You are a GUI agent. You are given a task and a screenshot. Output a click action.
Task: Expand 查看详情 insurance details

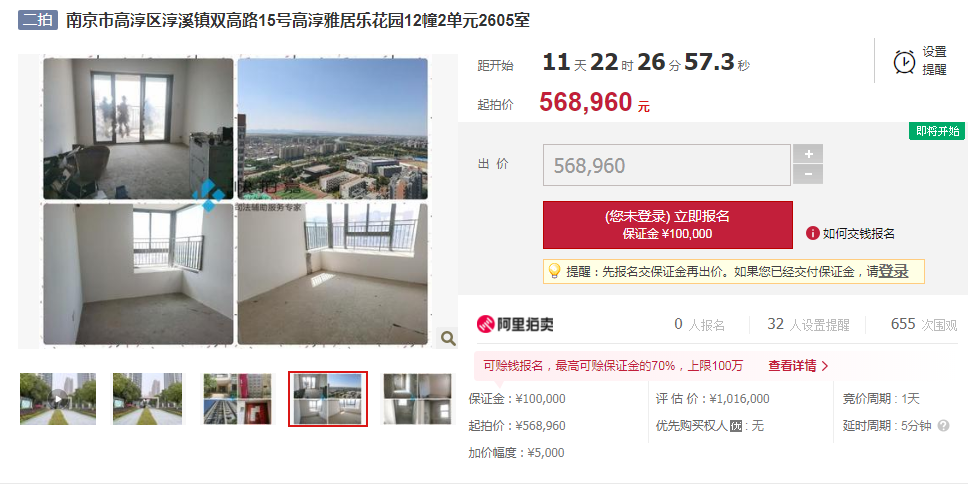tap(798, 366)
